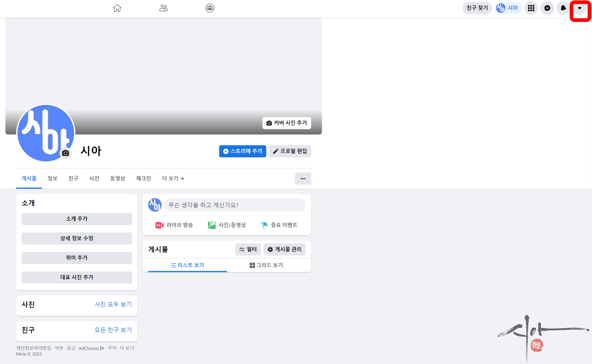Open the Friends icon in top bar
592x364 pixels.
click(163, 8)
